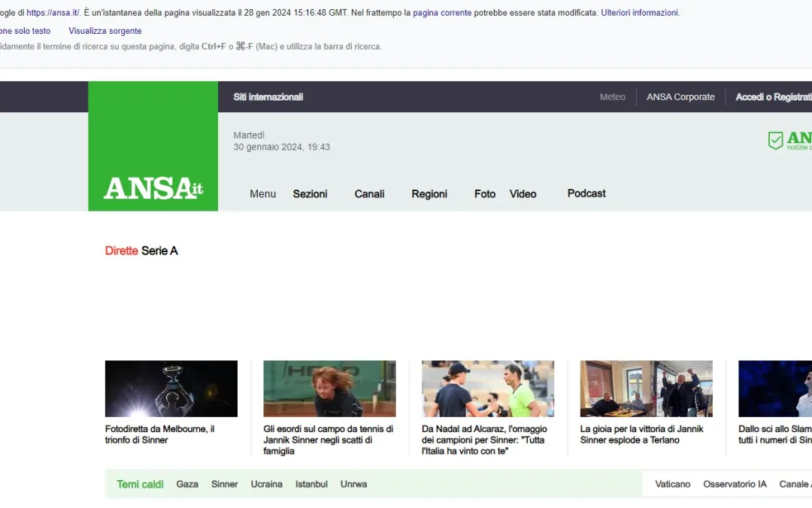The image size is (812, 508).
Task: Click the Nadal and Alcaraz handshake thumbnail
Action: (x=488, y=388)
